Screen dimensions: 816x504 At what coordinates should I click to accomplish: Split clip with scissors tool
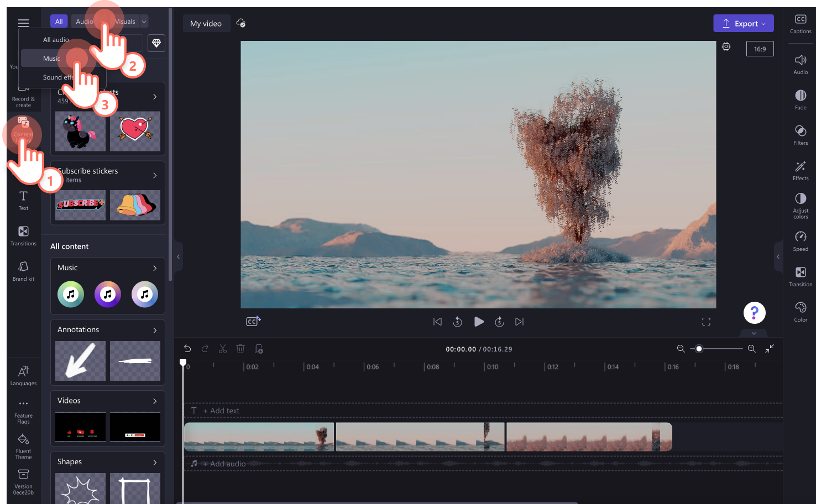[x=223, y=349]
